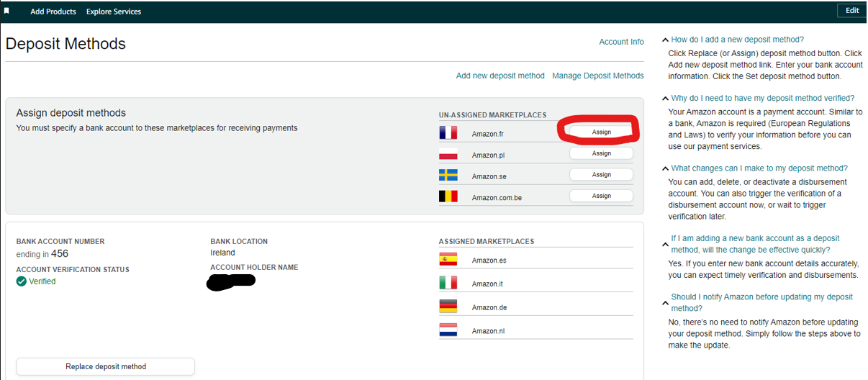Click the Amazon.fr marketplace name
This screenshot has width=868, height=380.
coord(489,134)
